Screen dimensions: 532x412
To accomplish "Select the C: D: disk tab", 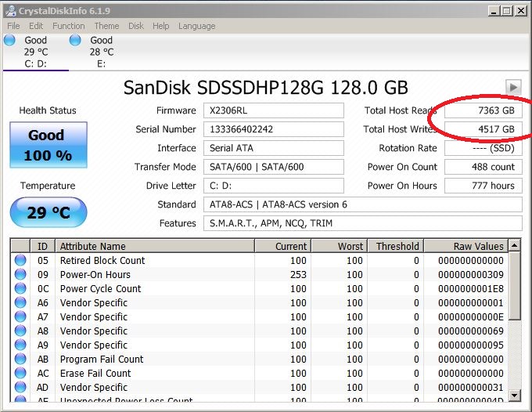I will tap(36, 52).
